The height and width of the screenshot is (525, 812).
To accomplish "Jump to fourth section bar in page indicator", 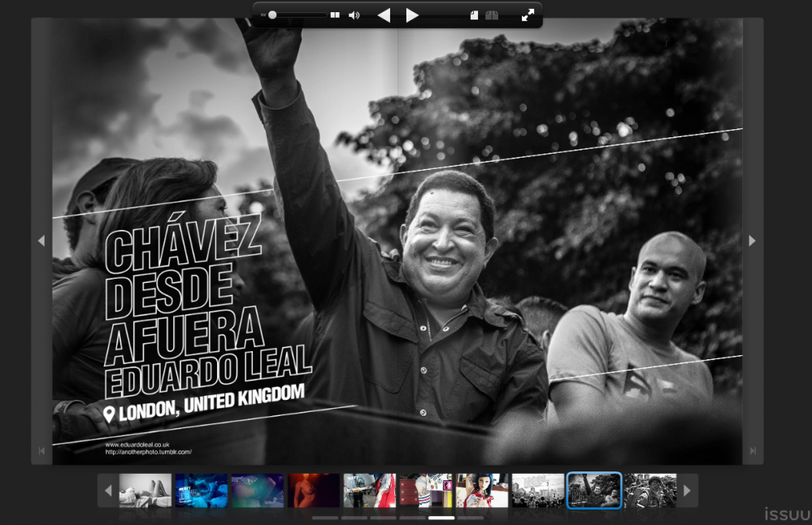I will [412, 518].
